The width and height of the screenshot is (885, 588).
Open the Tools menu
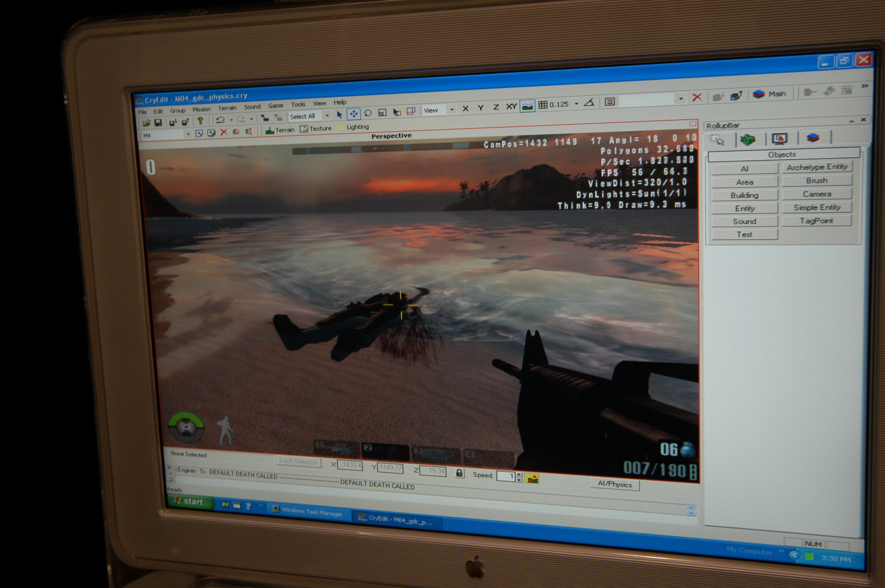298,105
